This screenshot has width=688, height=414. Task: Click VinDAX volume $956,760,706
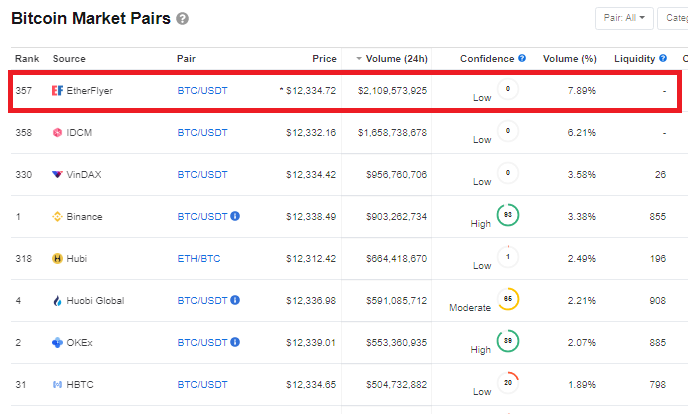click(397, 175)
